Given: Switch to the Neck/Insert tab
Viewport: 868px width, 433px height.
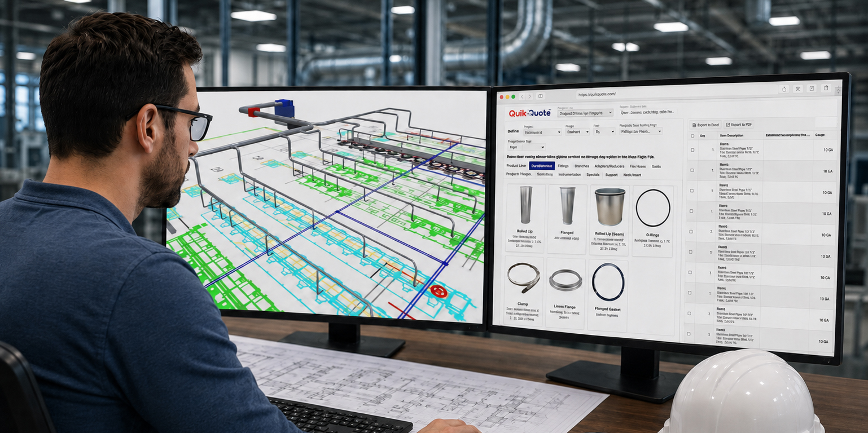Looking at the screenshot, I should tap(632, 175).
